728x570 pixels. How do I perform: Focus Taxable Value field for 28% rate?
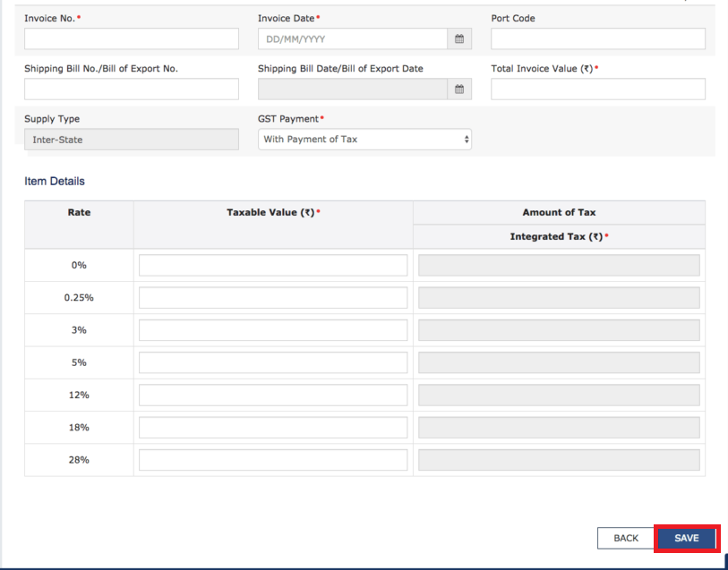pos(273,460)
